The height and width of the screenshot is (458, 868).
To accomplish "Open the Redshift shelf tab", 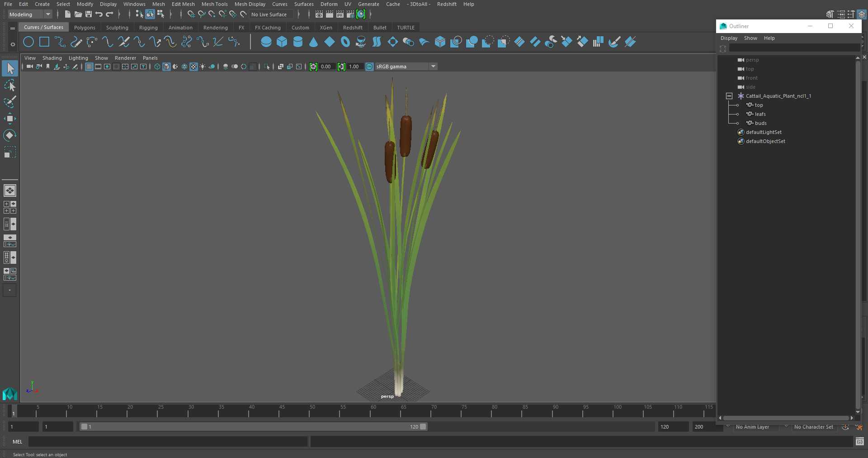I will pos(353,28).
